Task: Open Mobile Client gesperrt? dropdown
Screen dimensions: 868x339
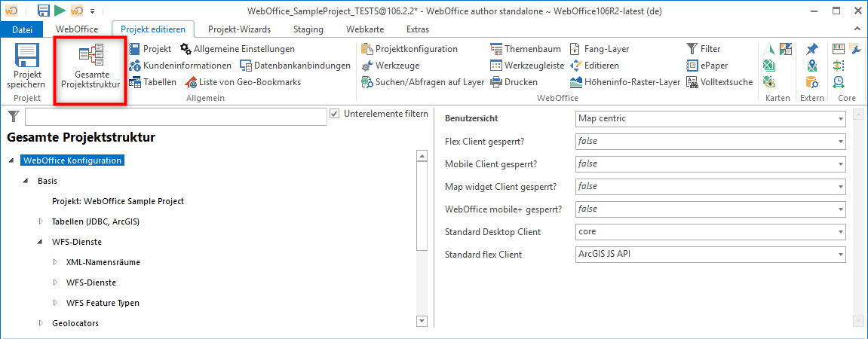Action: tap(711, 163)
